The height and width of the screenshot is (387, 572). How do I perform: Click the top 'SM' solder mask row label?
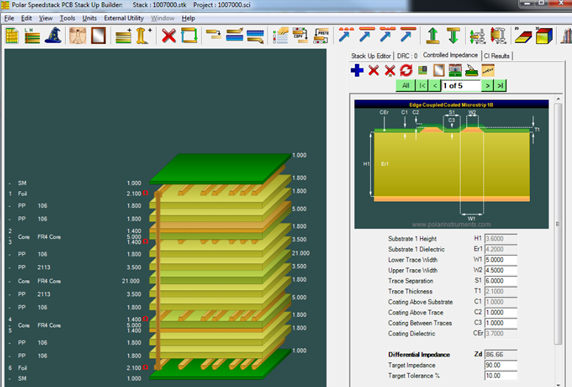click(x=22, y=183)
